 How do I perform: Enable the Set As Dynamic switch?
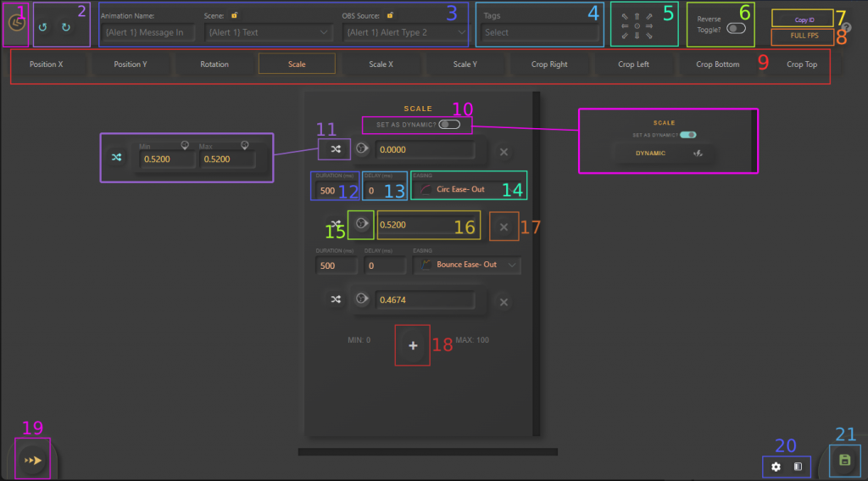(450, 125)
